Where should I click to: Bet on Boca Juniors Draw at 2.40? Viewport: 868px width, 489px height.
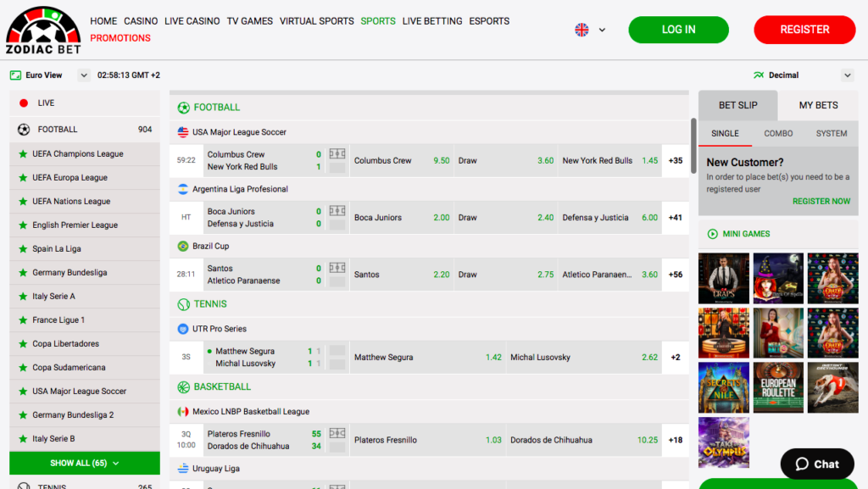[x=506, y=218]
